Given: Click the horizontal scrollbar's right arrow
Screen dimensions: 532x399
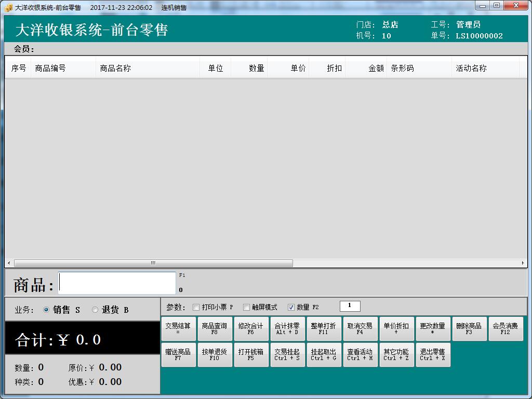Looking at the screenshot, I should pos(524,263).
